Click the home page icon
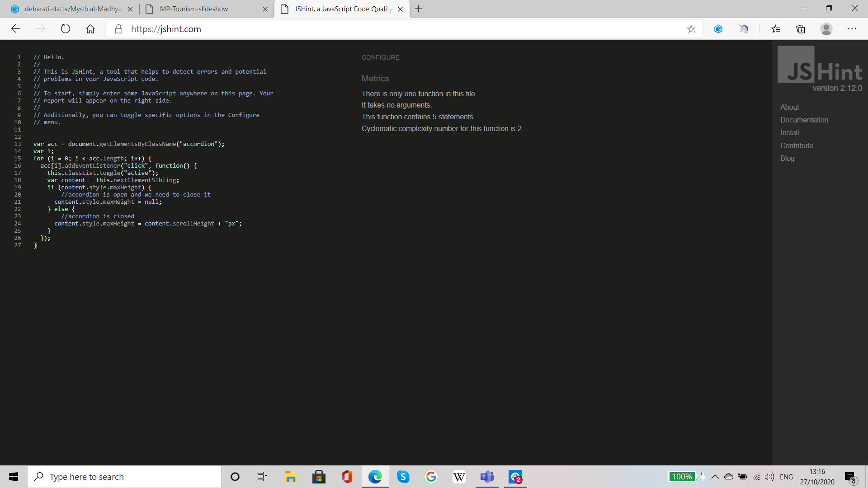The image size is (868, 488). pos(90,29)
